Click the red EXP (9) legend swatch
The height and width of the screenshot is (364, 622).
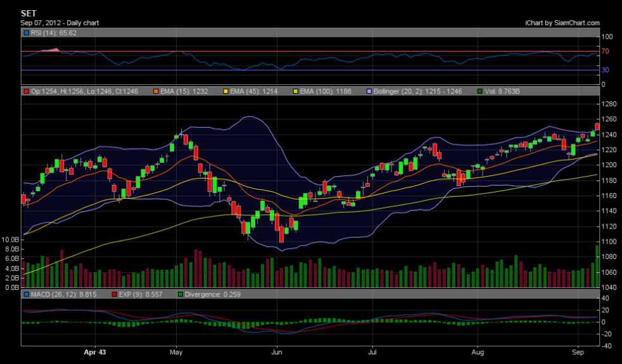pyautogui.click(x=114, y=294)
